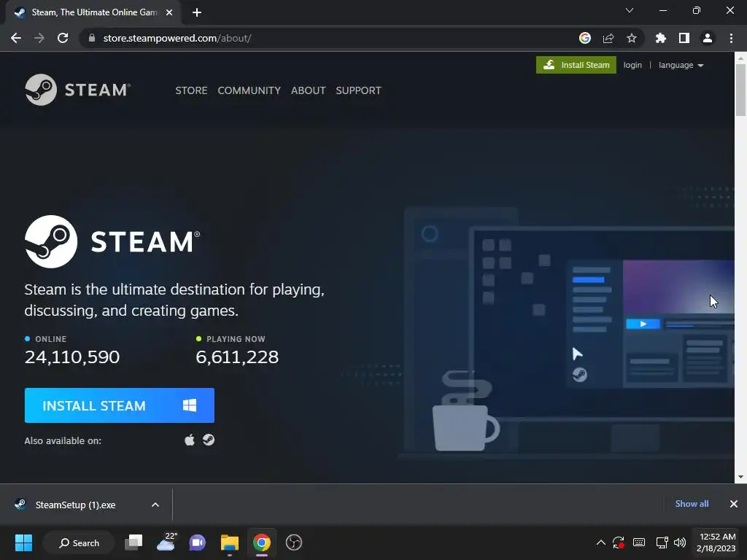The height and width of the screenshot is (560, 747).
Task: Click the browser forward arrow
Action: coord(39,38)
